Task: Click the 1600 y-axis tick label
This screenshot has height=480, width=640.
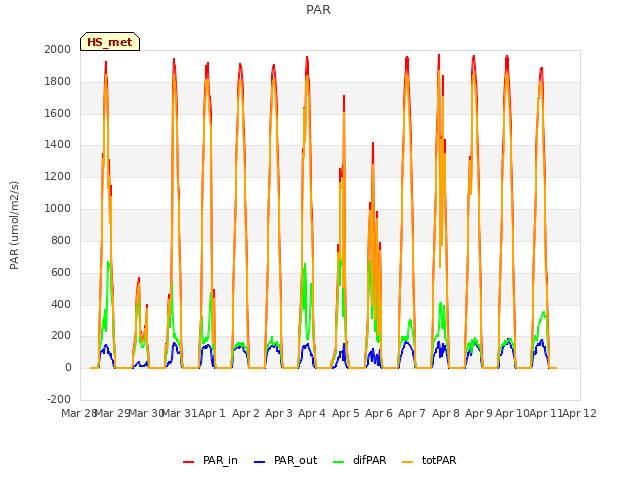Action: 58,113
